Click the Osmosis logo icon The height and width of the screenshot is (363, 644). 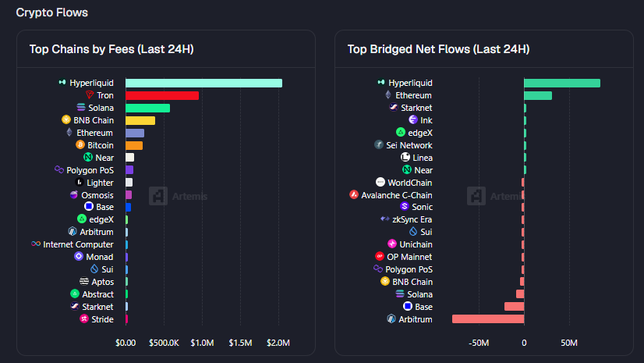[x=74, y=194]
